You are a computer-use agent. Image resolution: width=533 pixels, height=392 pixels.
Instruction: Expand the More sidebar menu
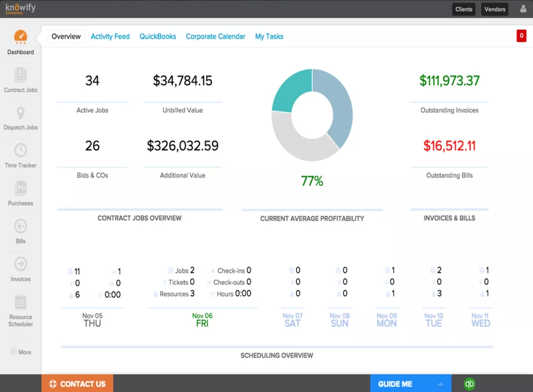pyautogui.click(x=21, y=352)
